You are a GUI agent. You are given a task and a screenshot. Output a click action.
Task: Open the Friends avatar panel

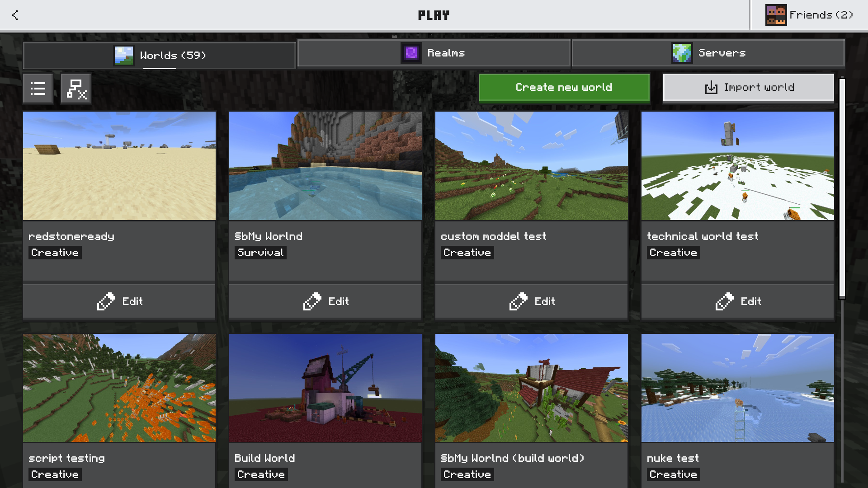coord(776,15)
